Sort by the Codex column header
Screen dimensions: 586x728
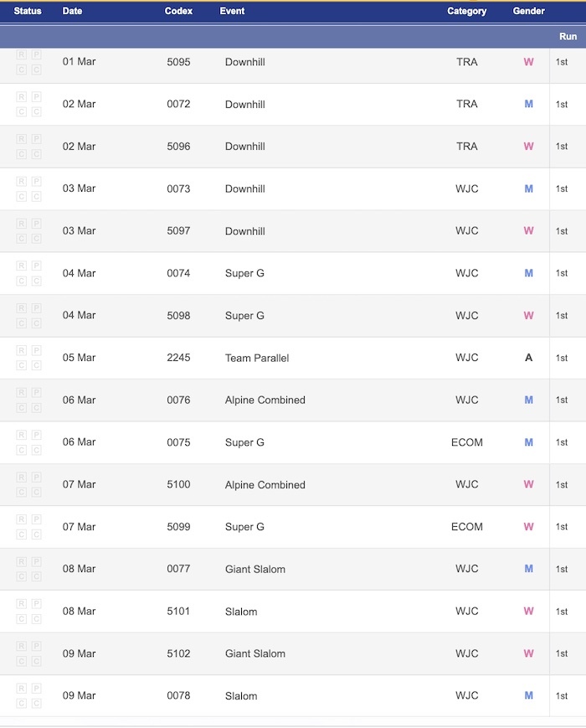tap(178, 11)
